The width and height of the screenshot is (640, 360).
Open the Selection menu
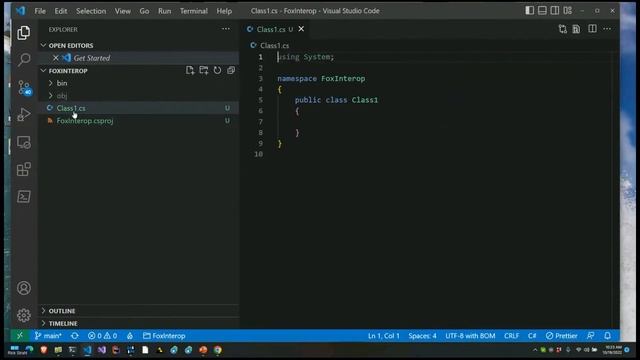pos(91,11)
